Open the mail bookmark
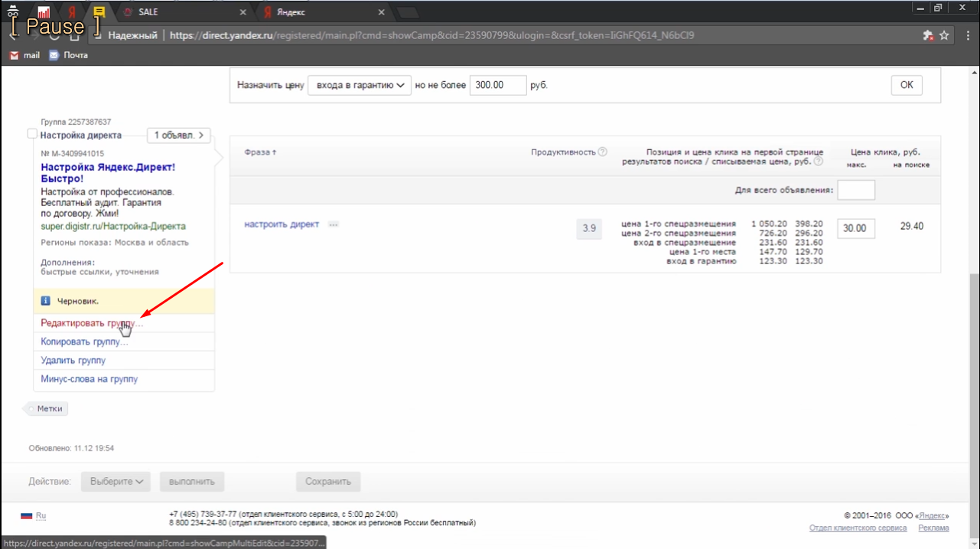Screen dimensions: 980x549 [x=24, y=55]
